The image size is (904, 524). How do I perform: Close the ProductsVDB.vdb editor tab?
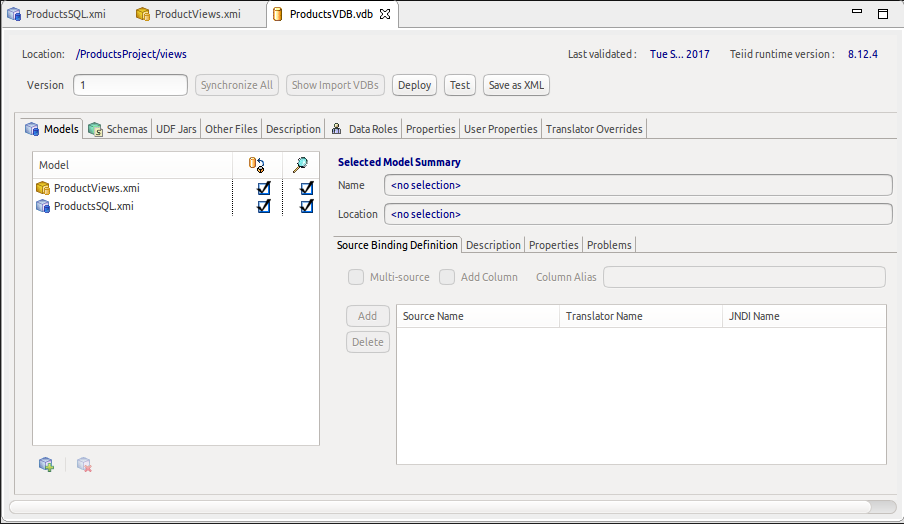coord(385,14)
